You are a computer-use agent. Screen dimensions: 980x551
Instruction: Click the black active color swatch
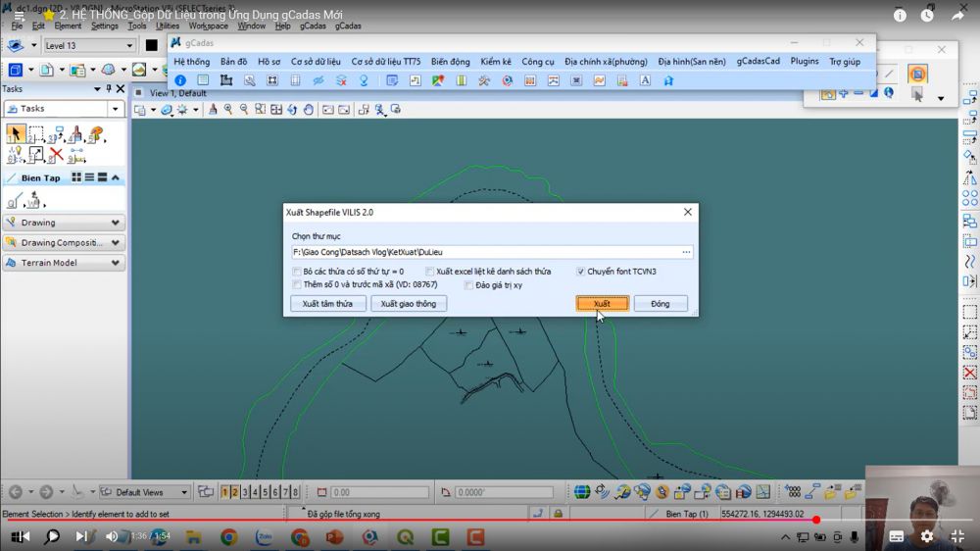pos(152,45)
